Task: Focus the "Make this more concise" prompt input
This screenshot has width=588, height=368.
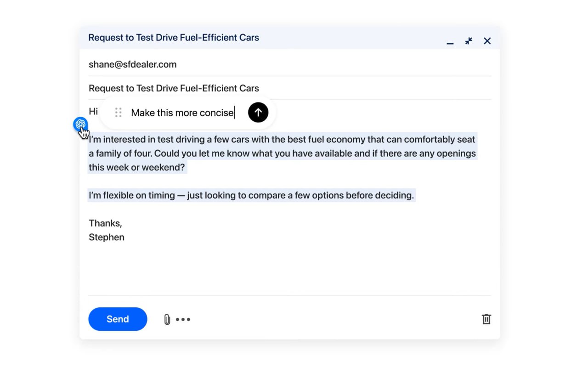Action: 182,113
